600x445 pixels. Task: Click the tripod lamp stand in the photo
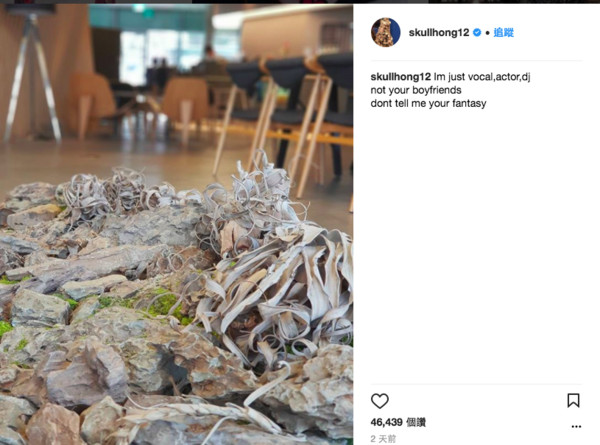[33, 77]
